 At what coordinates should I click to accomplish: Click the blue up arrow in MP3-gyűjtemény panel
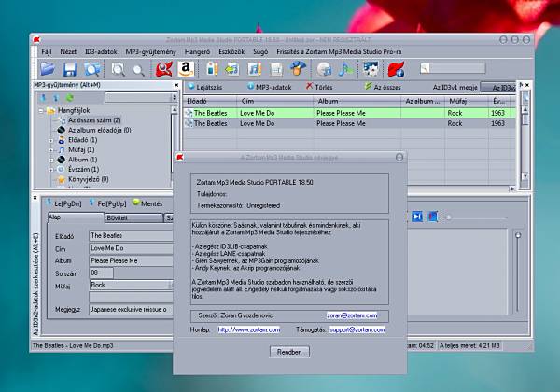55,97
